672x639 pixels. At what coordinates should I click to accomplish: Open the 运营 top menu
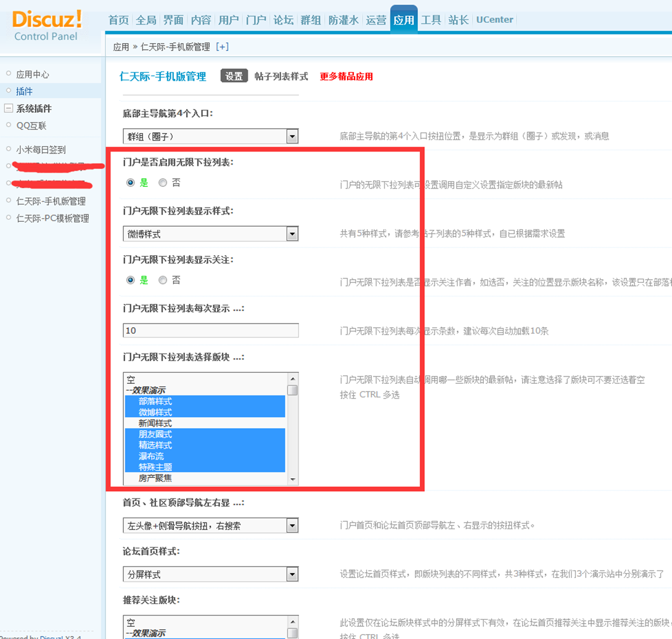pyautogui.click(x=376, y=20)
